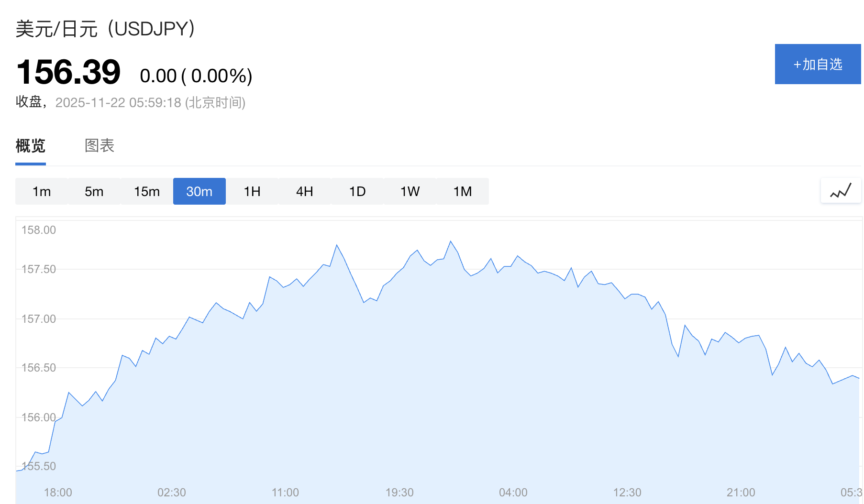
Task: Click the 美元/日元 (USDJPY) title
Action: click(x=105, y=29)
